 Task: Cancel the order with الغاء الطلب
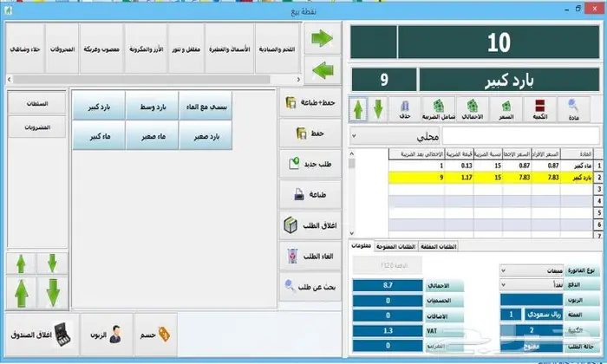tap(310, 256)
